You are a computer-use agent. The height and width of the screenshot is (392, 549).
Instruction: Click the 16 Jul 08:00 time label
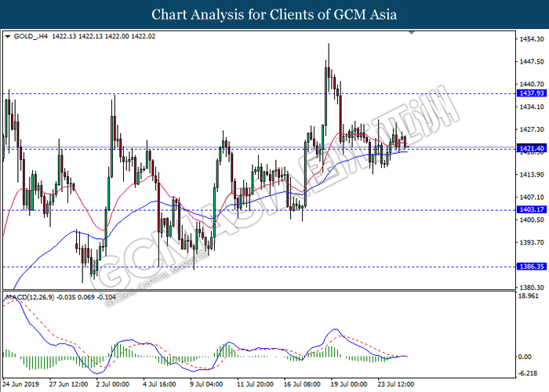[x=302, y=384]
